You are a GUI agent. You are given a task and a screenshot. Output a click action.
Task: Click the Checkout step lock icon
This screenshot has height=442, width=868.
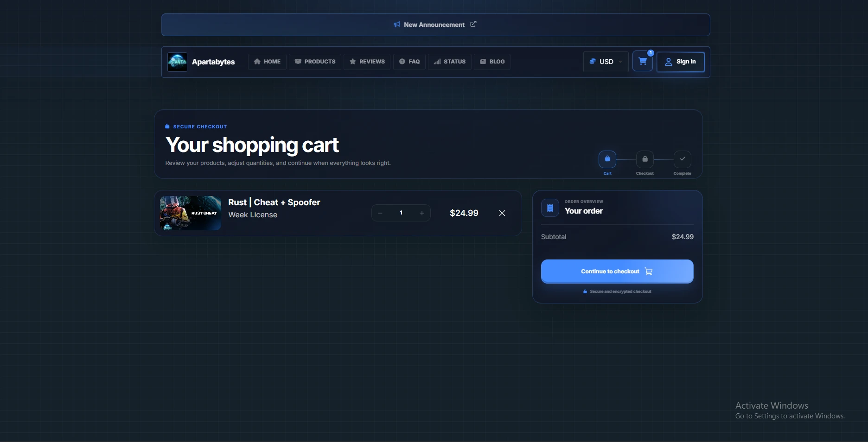point(645,159)
